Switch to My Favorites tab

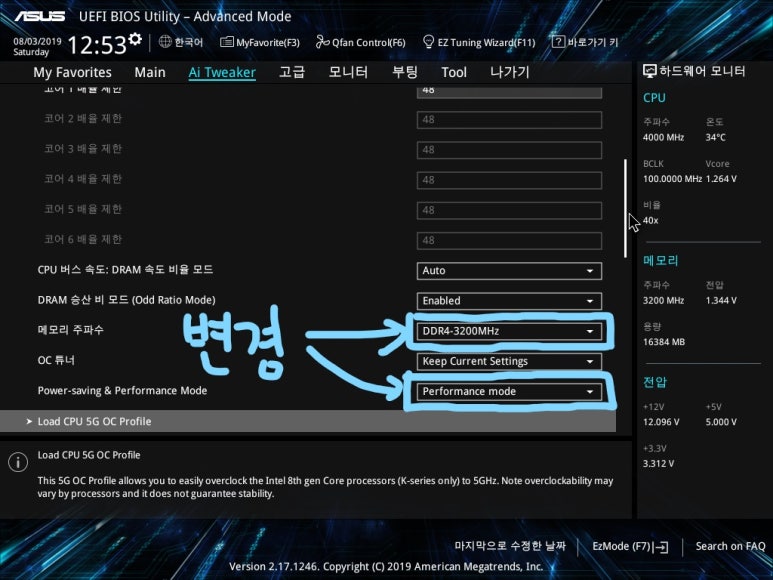[x=72, y=72]
